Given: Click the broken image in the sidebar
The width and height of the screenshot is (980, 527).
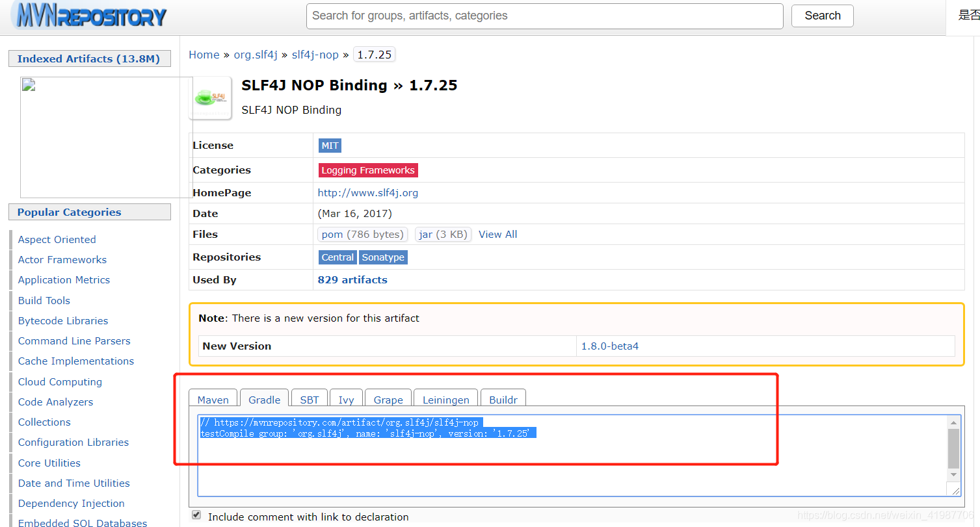Looking at the screenshot, I should click(107, 137).
